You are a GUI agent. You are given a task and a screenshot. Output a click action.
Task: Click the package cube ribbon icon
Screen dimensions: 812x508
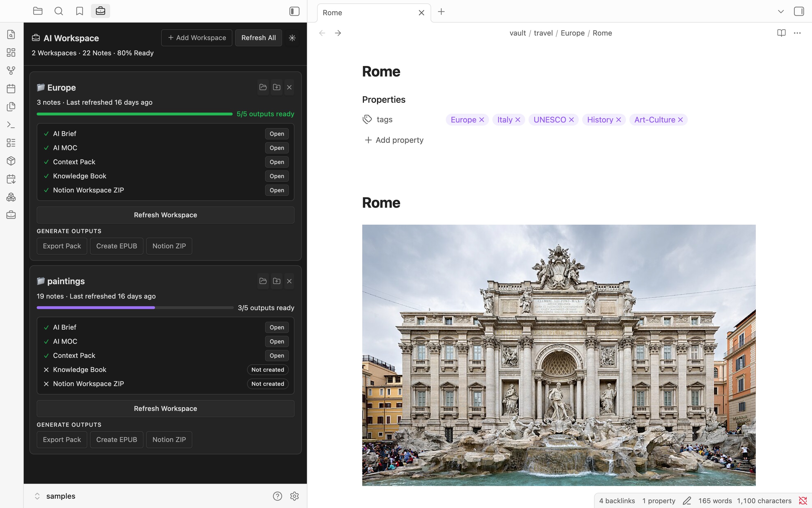pos(11,161)
